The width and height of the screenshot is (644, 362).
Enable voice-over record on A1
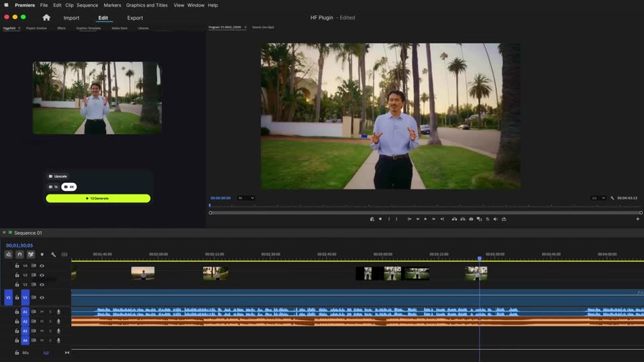coord(58,312)
